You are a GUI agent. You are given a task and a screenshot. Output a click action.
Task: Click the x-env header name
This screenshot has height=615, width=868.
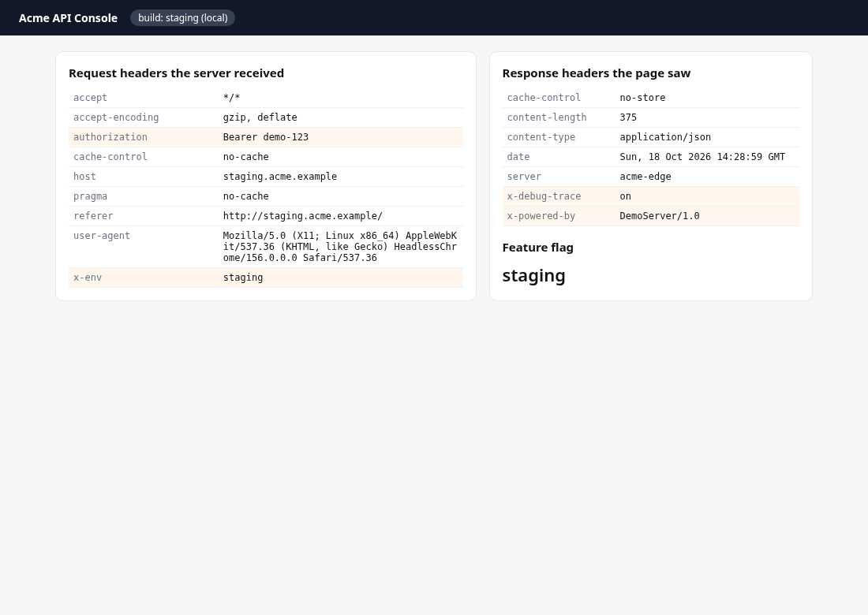pyautogui.click(x=88, y=278)
